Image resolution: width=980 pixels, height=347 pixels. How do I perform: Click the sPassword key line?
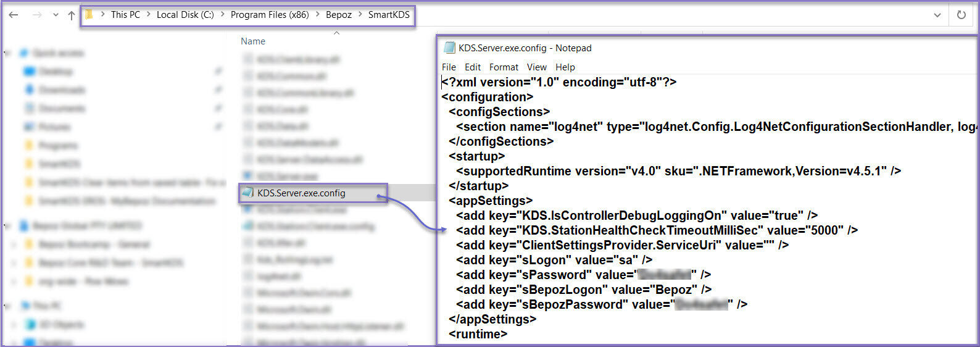[x=584, y=275]
